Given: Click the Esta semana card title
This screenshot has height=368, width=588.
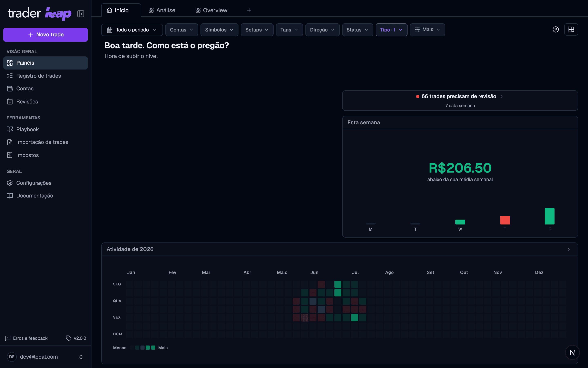Looking at the screenshot, I should (363, 122).
